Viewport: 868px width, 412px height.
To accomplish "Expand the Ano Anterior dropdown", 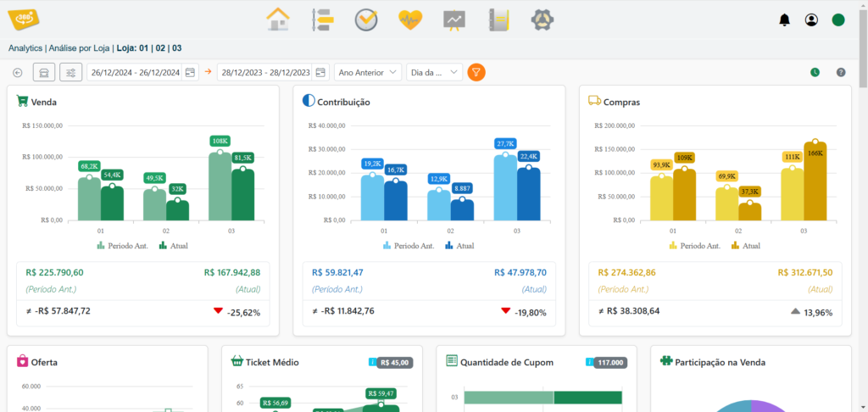I will point(368,73).
